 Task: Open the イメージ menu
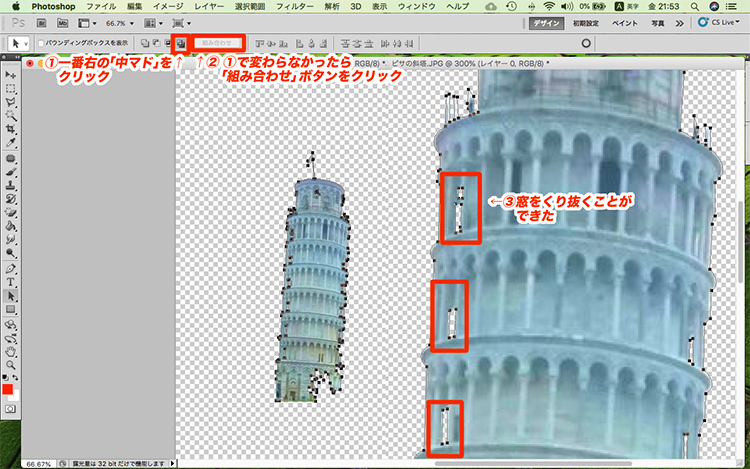pyautogui.click(x=168, y=6)
